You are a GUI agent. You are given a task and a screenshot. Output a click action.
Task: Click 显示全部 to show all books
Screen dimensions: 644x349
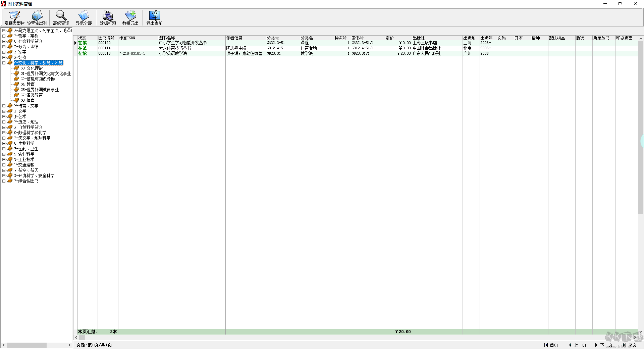[x=84, y=18]
